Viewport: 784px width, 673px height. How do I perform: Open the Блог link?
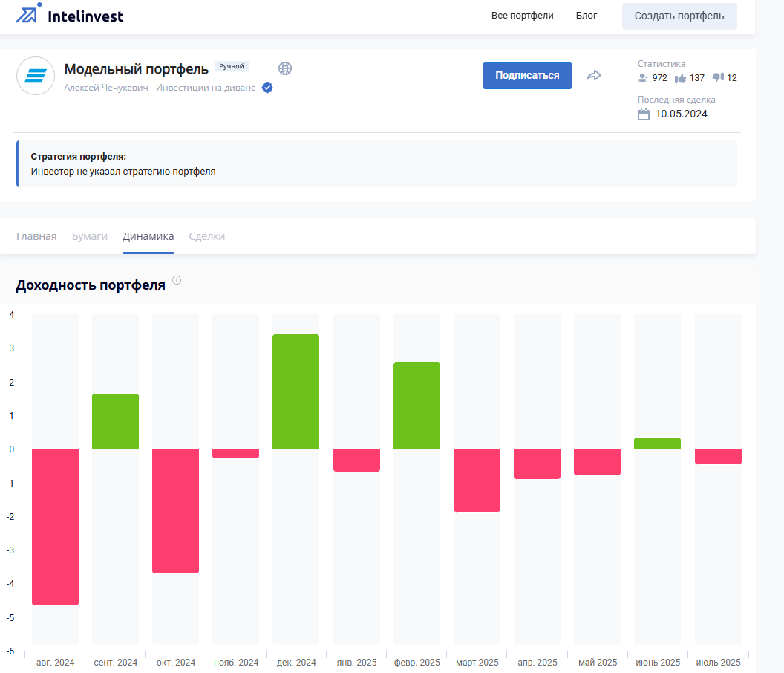tap(587, 16)
